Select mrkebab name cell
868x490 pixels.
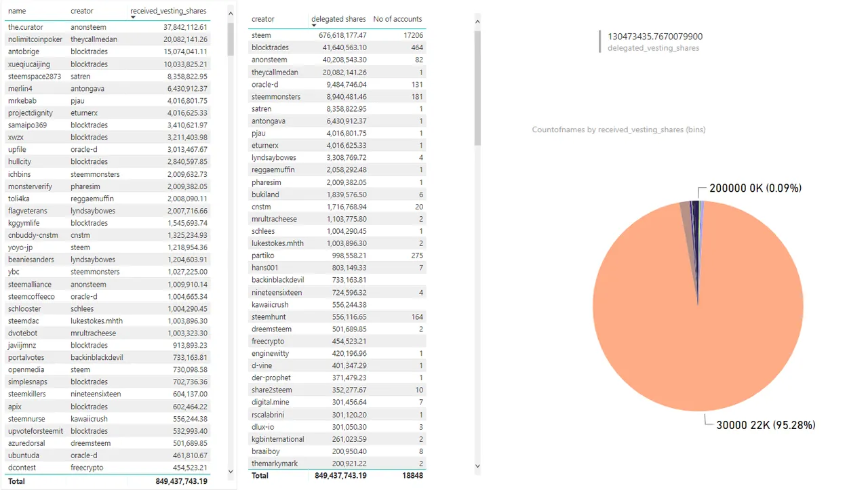click(22, 100)
